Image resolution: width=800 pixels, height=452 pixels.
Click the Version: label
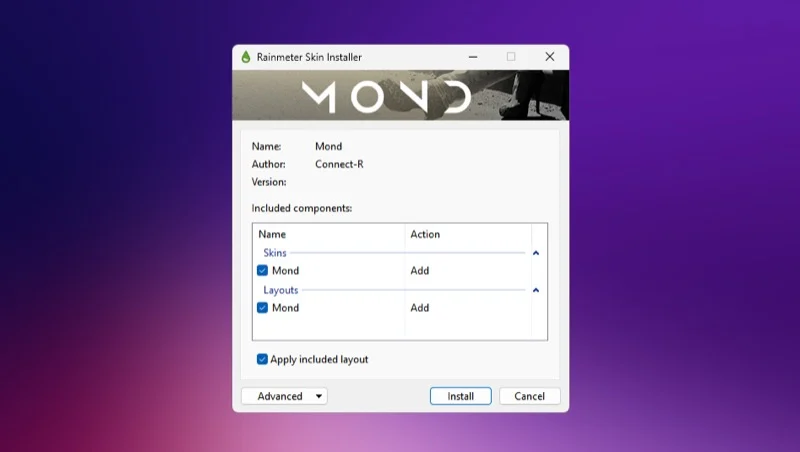pyautogui.click(x=269, y=182)
